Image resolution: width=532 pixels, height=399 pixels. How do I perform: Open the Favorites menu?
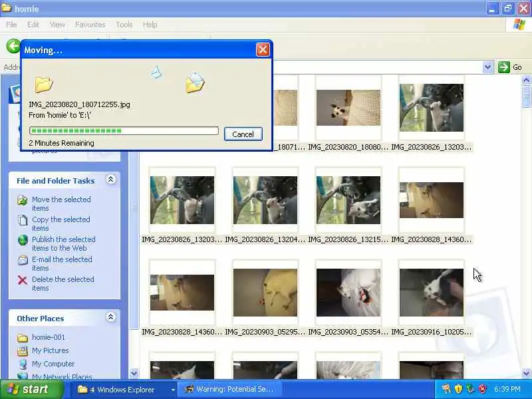click(90, 25)
